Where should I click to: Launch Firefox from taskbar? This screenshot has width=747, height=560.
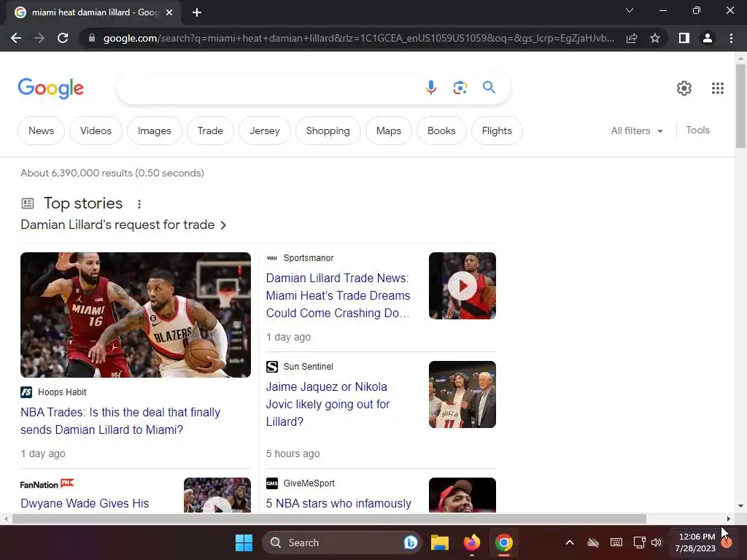(472, 542)
